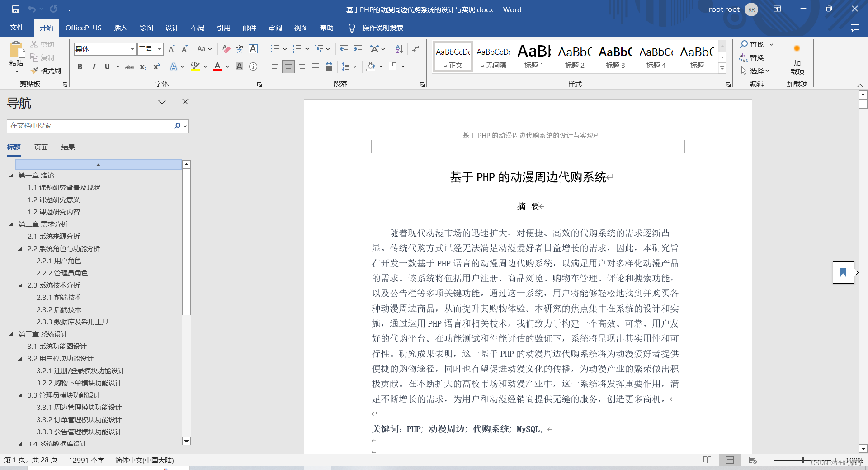Viewport: 868px width, 470px height.
Task: Click the borders grid icon
Action: (393, 67)
